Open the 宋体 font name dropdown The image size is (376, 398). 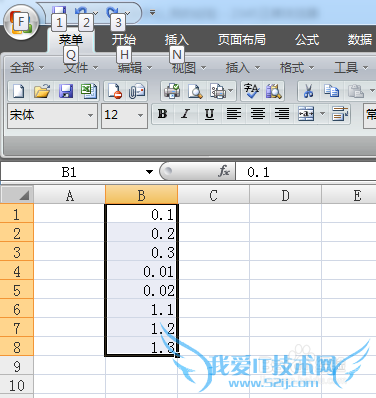[x=90, y=115]
